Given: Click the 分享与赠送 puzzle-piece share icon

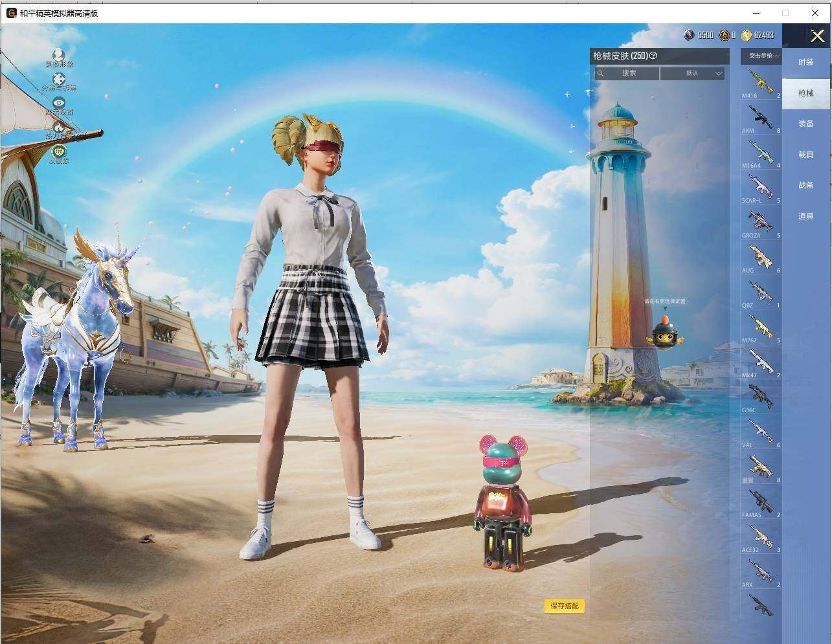Looking at the screenshot, I should [x=59, y=79].
